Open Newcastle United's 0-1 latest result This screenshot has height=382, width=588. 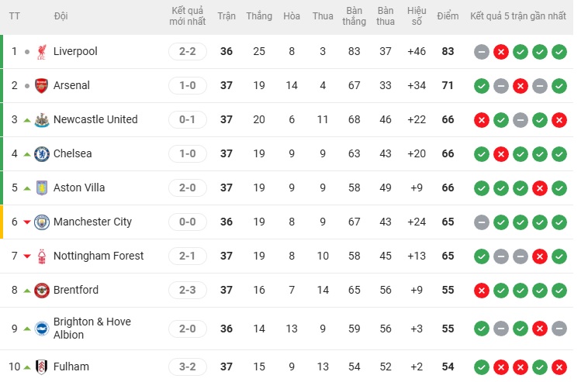point(188,120)
